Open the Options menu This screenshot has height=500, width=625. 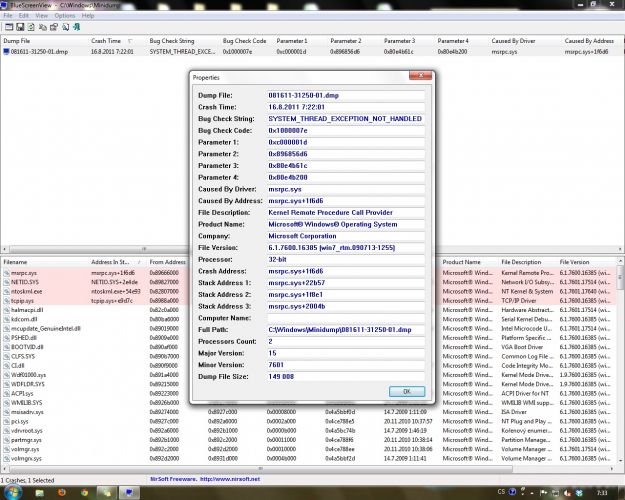click(65, 16)
